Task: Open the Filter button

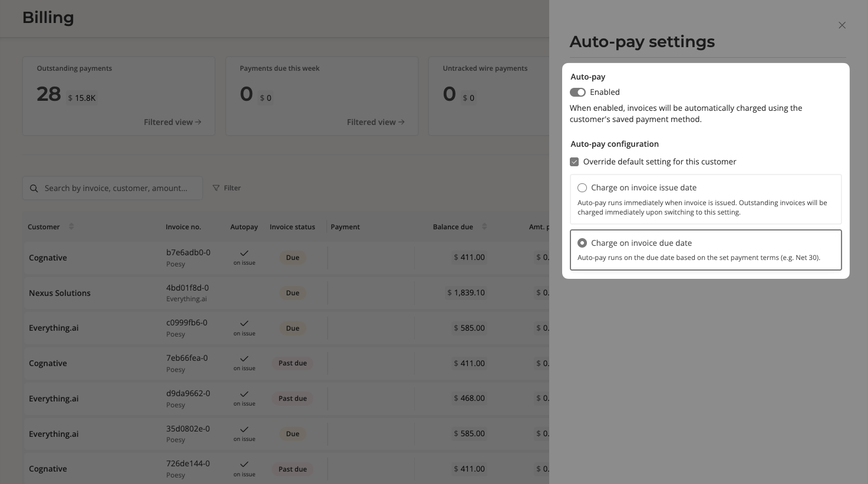Action: (227, 188)
